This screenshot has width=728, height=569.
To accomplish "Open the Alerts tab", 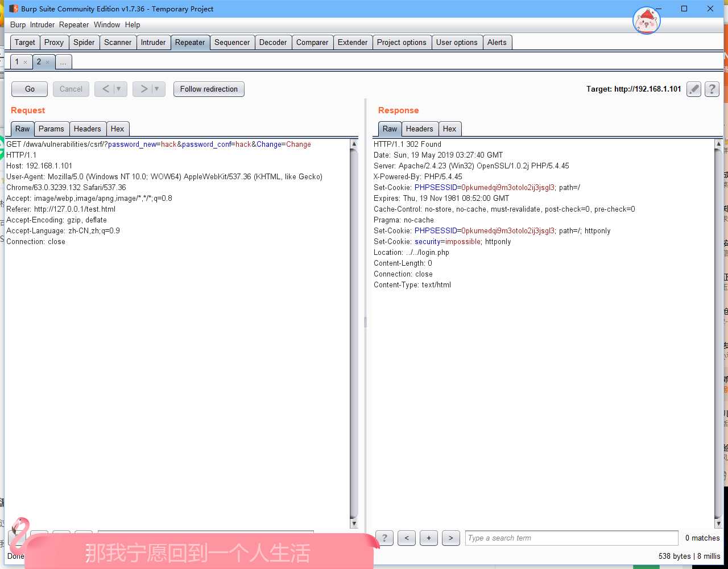I will [x=497, y=42].
